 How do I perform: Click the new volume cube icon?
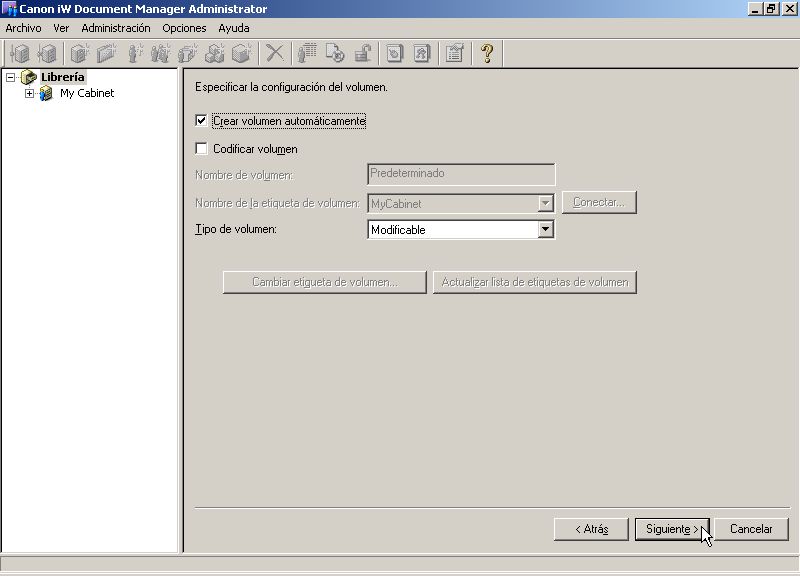(x=241, y=53)
